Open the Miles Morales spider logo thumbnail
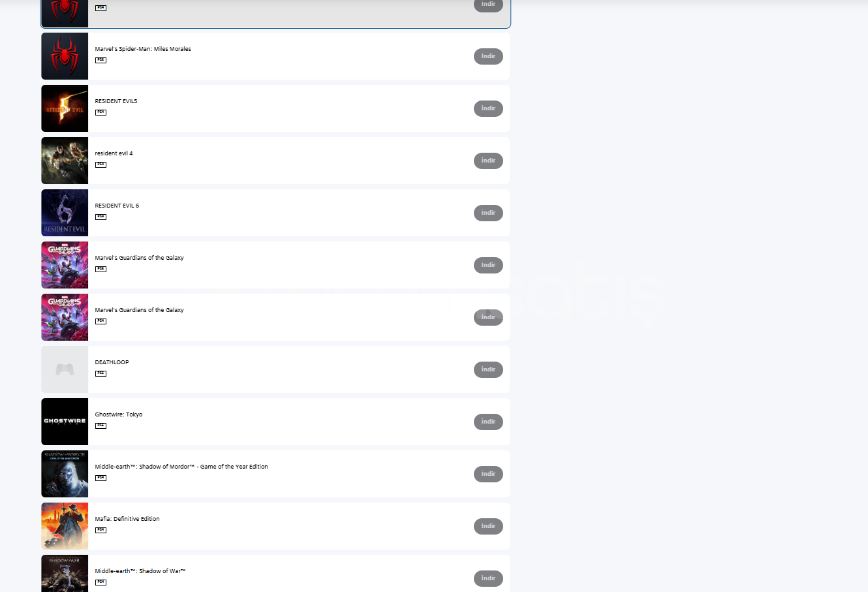 coord(65,56)
